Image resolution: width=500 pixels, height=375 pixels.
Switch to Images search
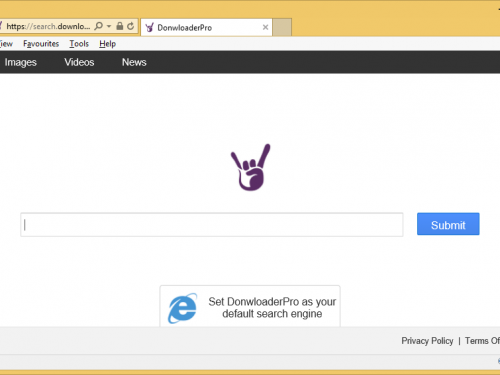coord(20,62)
